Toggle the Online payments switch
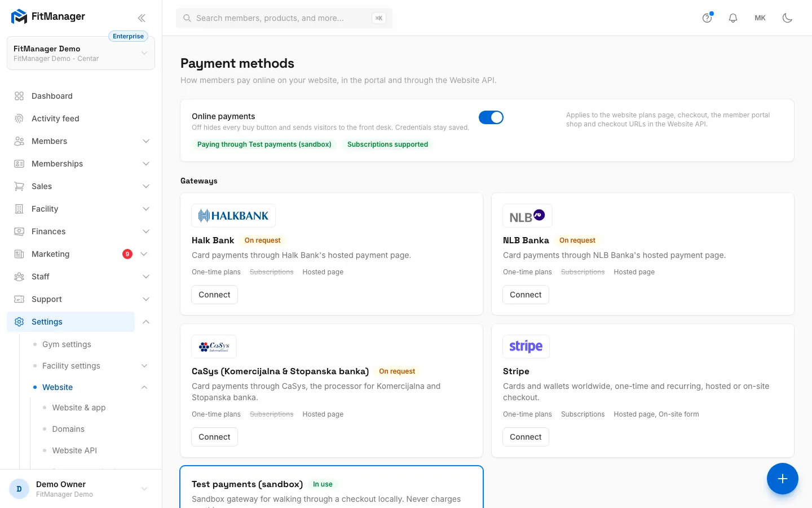The height and width of the screenshot is (508, 812). pyautogui.click(x=491, y=117)
